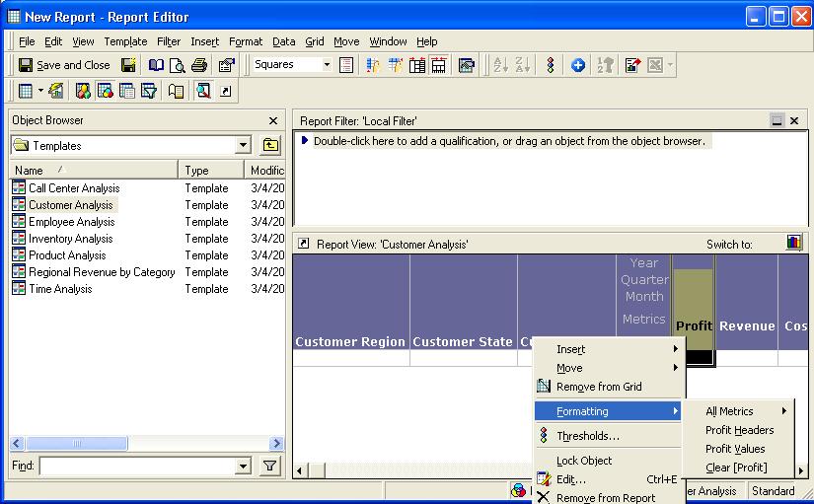This screenshot has width=814, height=504.
Task: Click the lock row headers icon
Action: 373,65
